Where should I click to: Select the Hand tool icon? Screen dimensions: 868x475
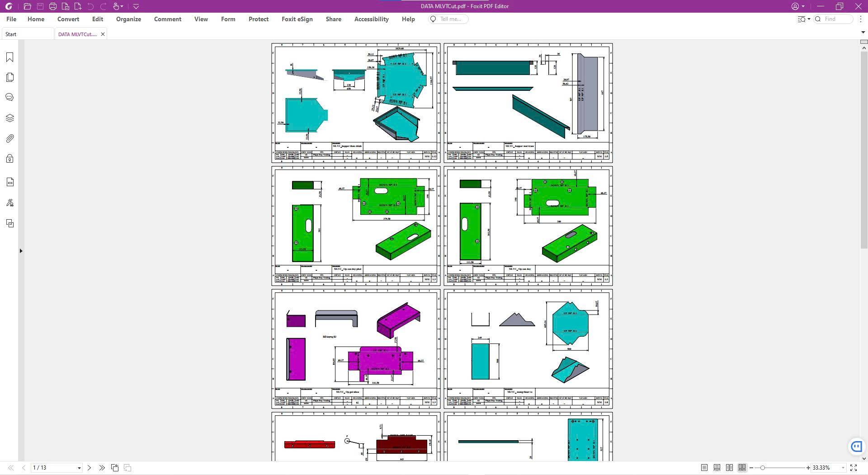point(116,6)
